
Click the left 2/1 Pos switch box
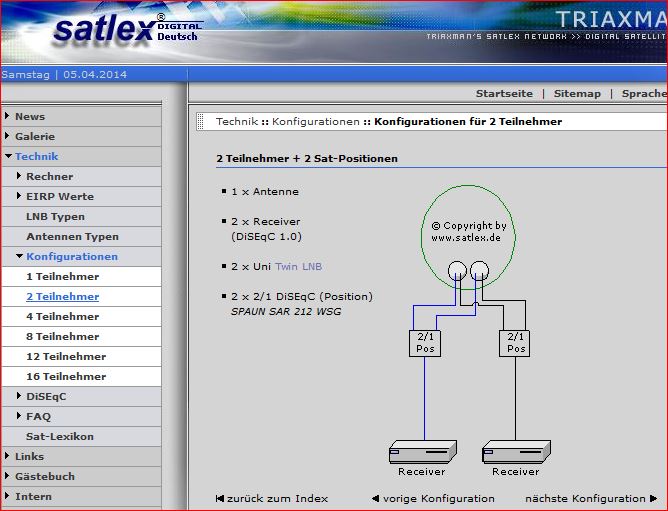click(425, 343)
